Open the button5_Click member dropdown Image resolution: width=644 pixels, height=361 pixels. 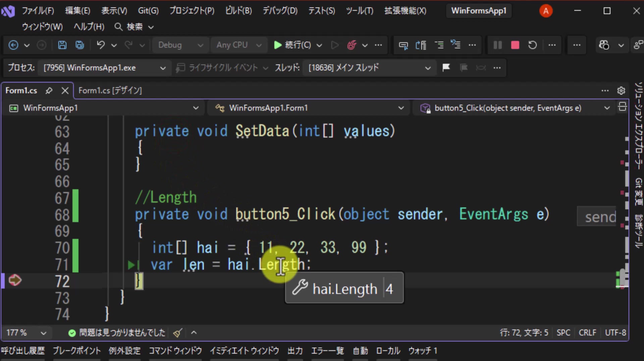point(514,108)
